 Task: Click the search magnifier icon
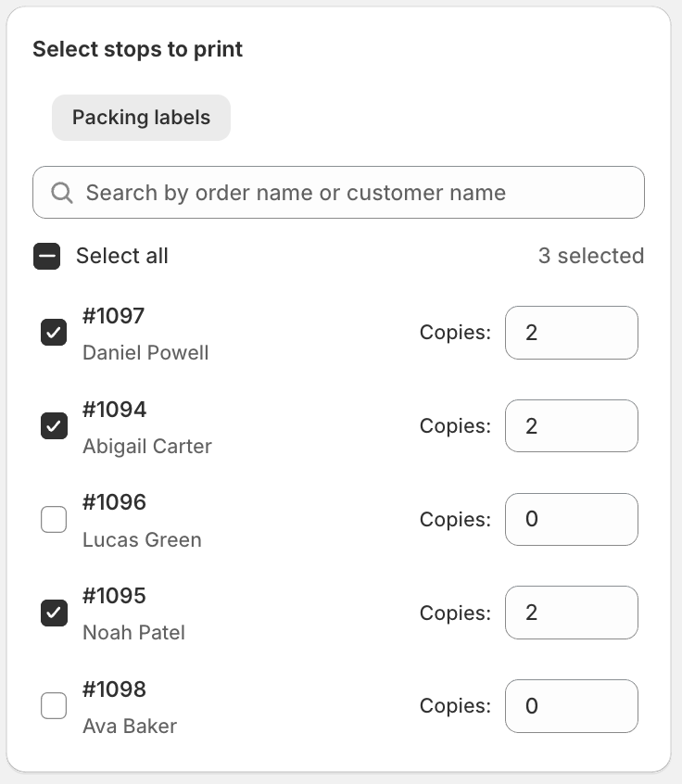coord(62,193)
